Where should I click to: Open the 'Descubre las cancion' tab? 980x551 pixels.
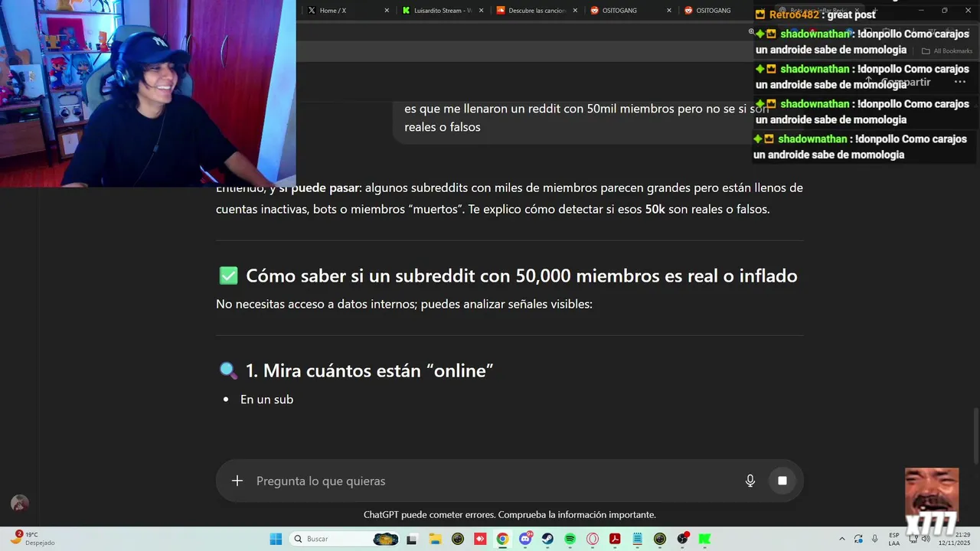point(536,11)
